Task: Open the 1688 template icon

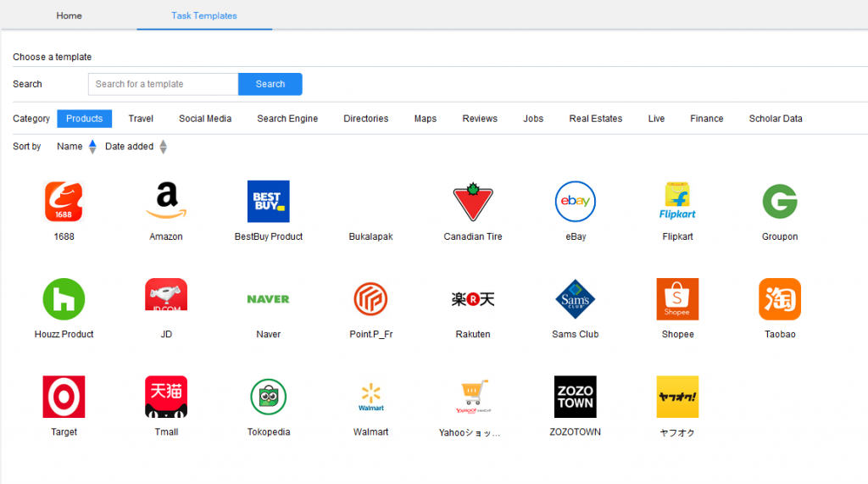Action: pos(64,202)
